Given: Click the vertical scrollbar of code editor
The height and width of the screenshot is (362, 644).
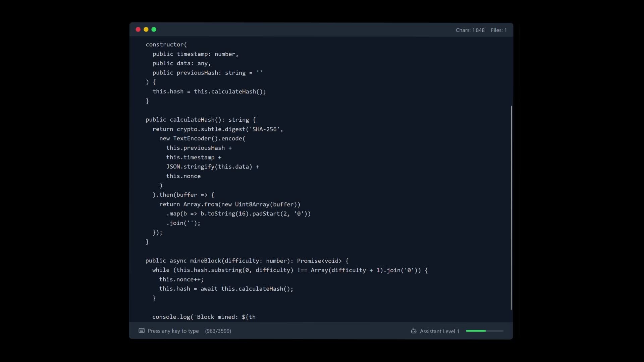Looking at the screenshot, I should tap(511, 208).
